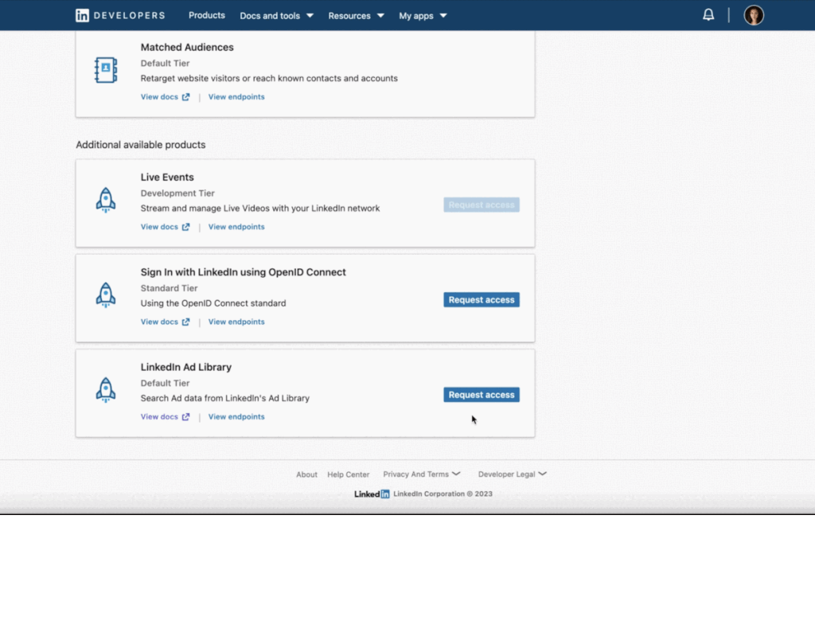Image resolution: width=815 pixels, height=644 pixels.
Task: Open the profile avatar menu
Action: (x=753, y=15)
